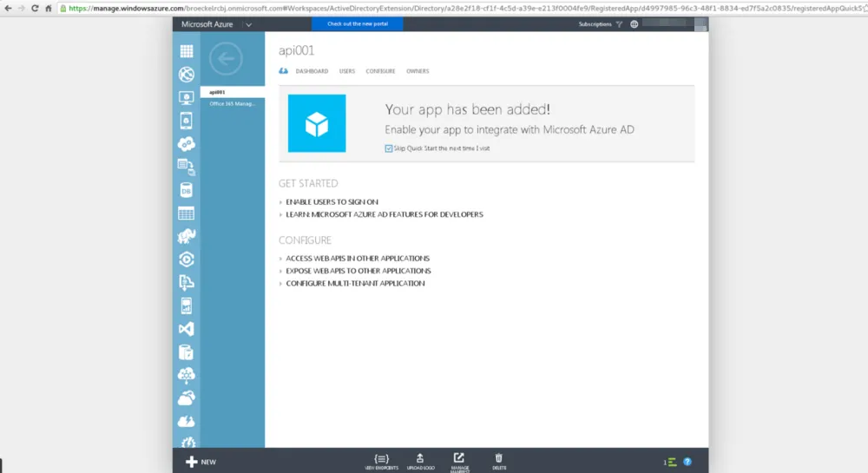This screenshot has height=473, width=868.
Task: Open Media Services play icon in sidebar
Action: coord(187,259)
